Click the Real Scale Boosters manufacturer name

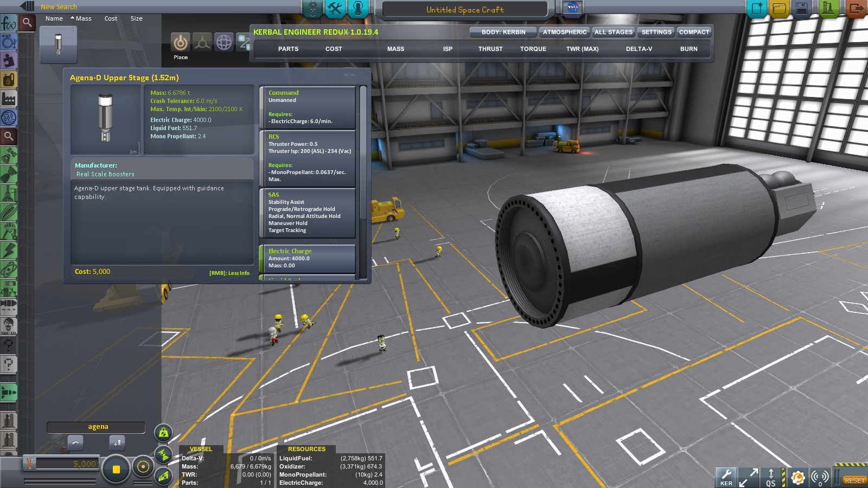tap(105, 174)
